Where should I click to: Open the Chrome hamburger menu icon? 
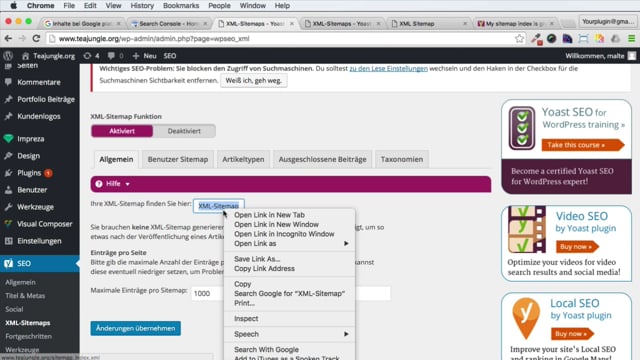click(631, 39)
